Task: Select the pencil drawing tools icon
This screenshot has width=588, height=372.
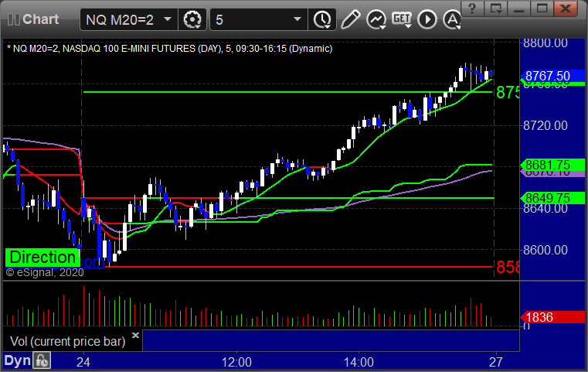Action: tap(350, 19)
